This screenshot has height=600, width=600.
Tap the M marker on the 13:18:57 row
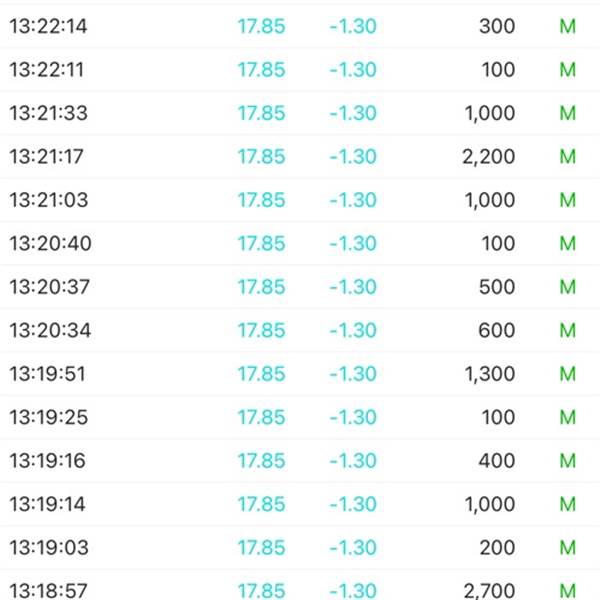(567, 591)
